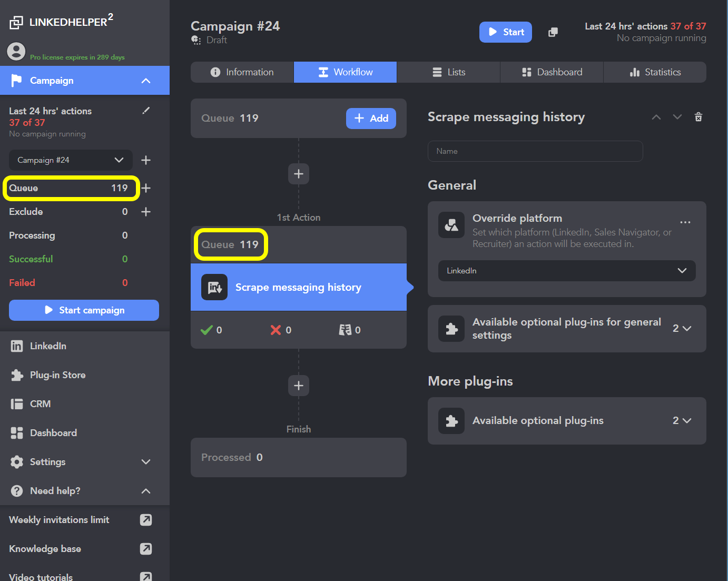Screen dimensions: 728x581
Task: Open Override platform three-dot menu
Action: click(x=685, y=222)
